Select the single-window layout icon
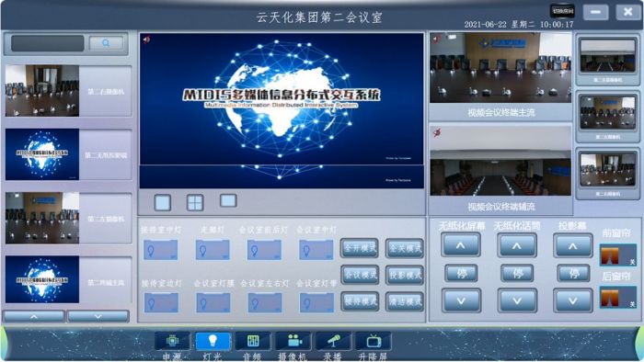 pyautogui.click(x=163, y=202)
